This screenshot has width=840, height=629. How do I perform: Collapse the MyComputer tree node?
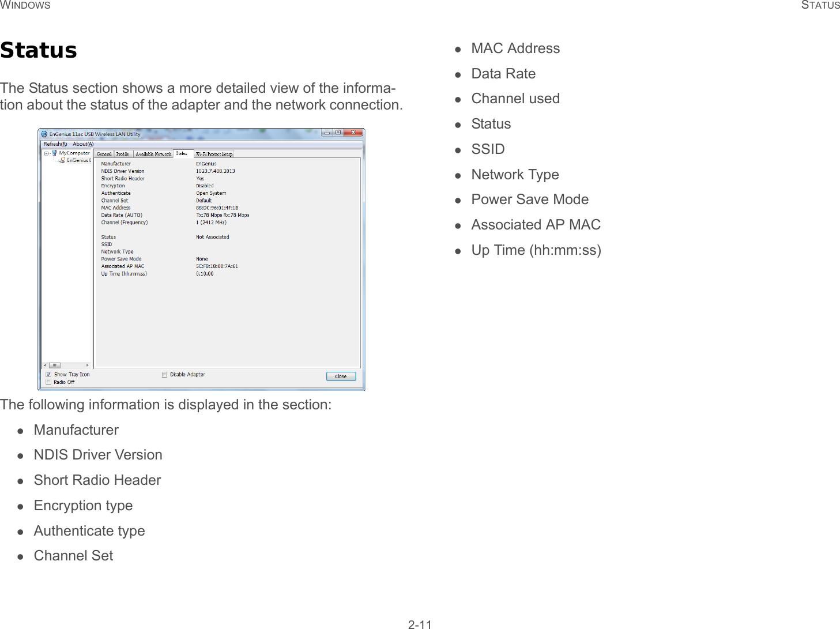(x=47, y=153)
